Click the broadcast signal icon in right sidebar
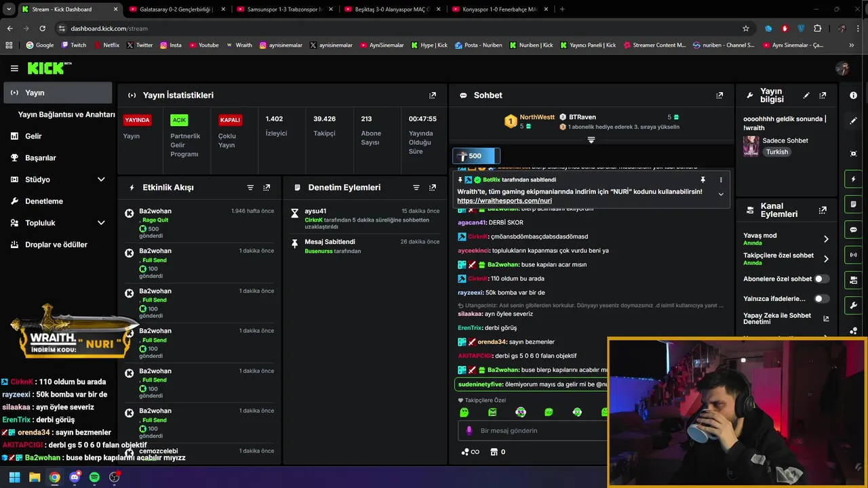Image resolution: width=868 pixels, height=488 pixels. 853,255
